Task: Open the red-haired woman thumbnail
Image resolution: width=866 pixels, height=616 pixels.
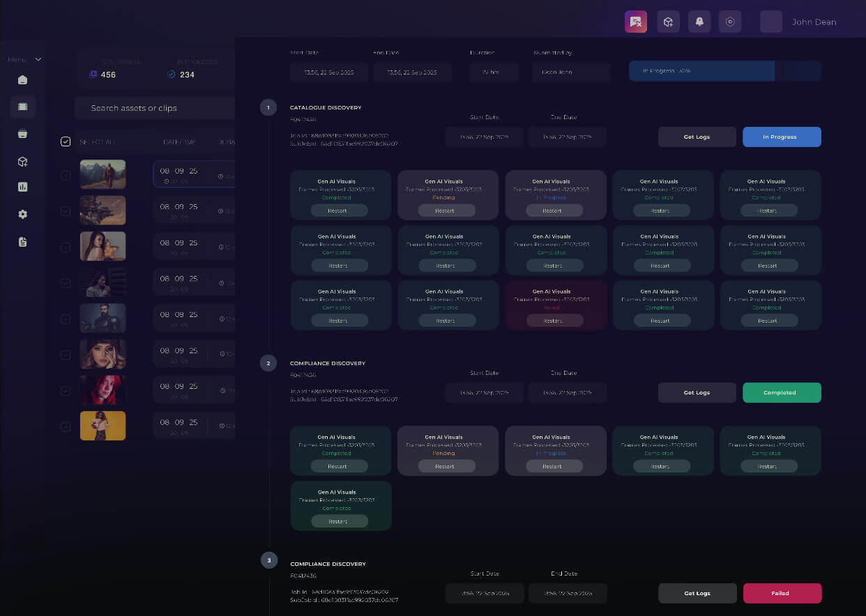Action: point(102,390)
